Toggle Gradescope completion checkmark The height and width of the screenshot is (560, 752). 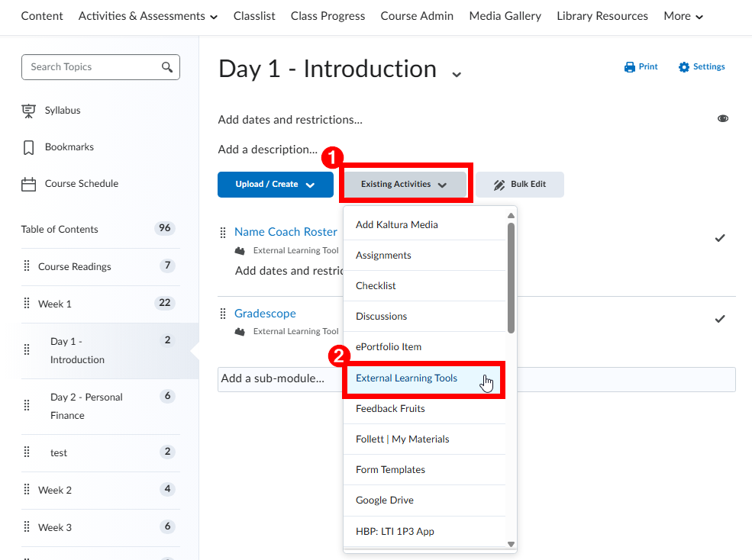719,319
